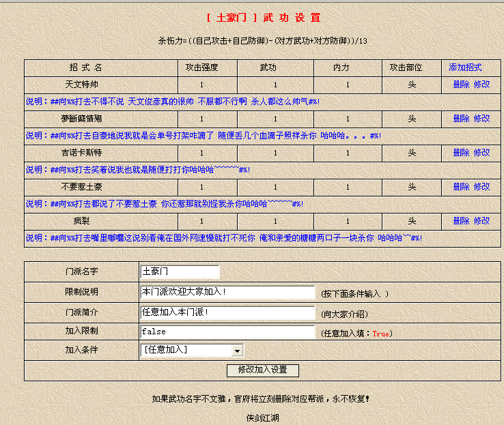Click the 限制说明 text field

[x=227, y=292]
